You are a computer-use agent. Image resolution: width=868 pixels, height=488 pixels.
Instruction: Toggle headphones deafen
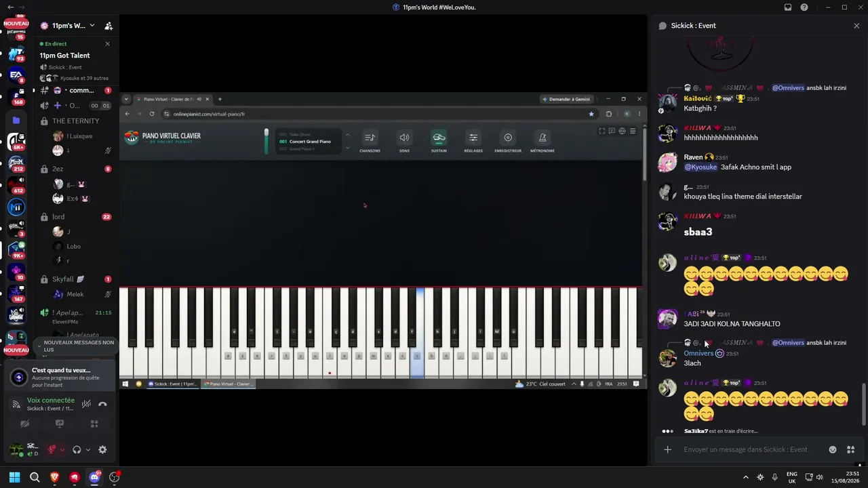pos(77,449)
